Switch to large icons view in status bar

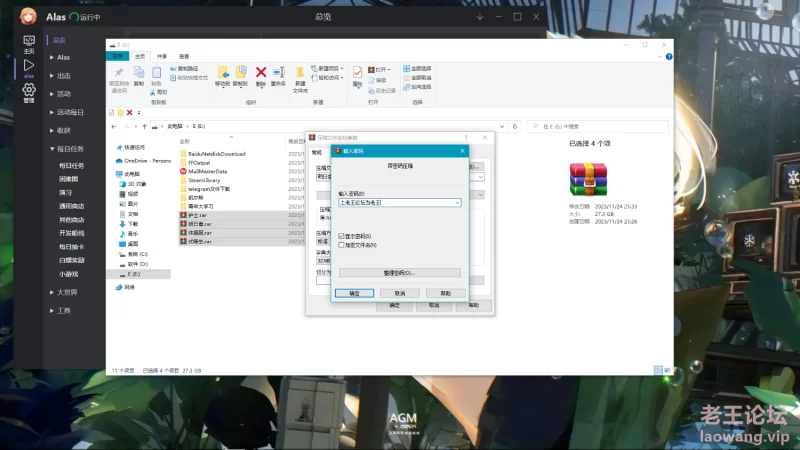(667, 370)
